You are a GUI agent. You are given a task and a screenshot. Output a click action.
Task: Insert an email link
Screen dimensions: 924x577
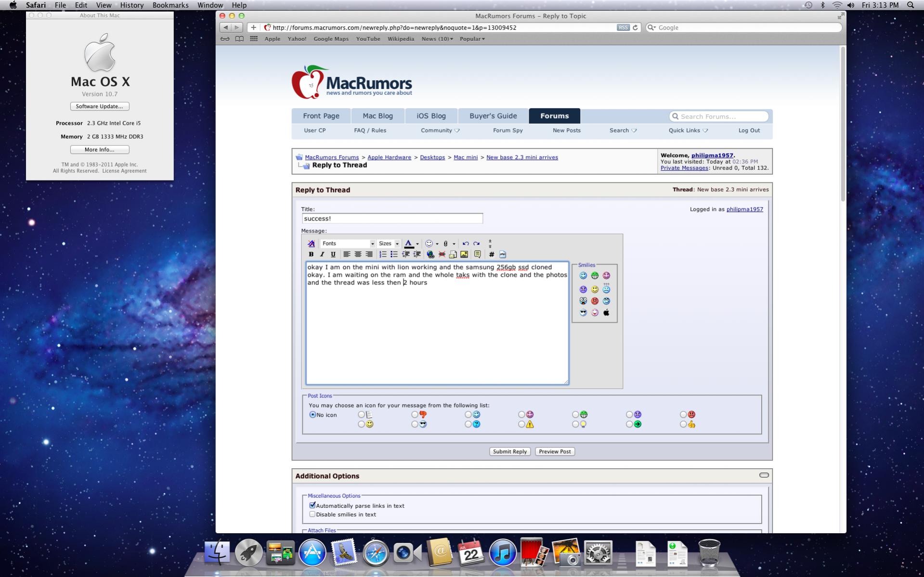coord(453,254)
